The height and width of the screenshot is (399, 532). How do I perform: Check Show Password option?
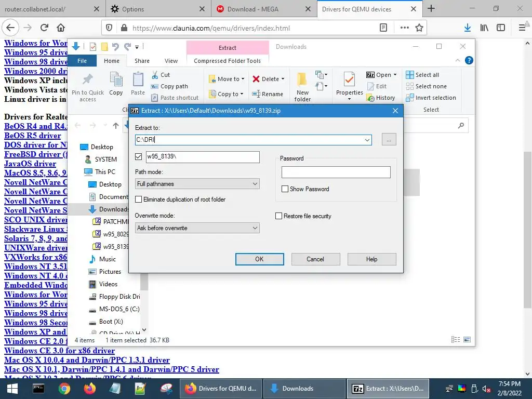(285, 189)
